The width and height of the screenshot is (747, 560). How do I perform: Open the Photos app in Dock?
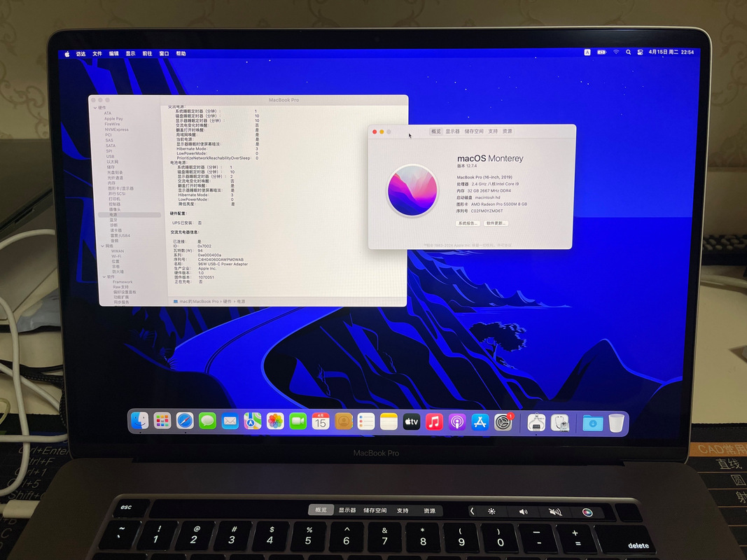click(275, 421)
